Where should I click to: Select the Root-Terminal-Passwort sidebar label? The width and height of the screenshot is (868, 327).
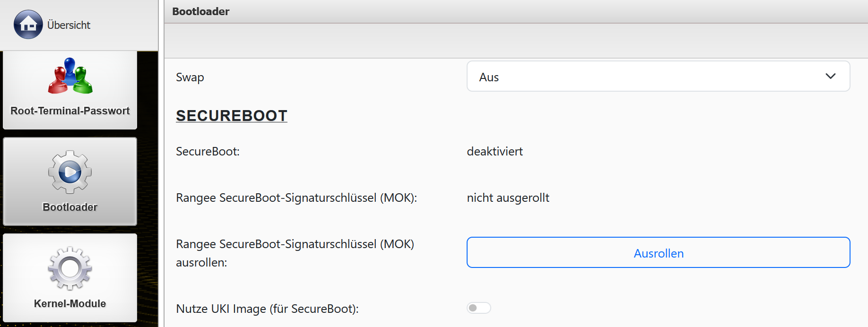(70, 111)
